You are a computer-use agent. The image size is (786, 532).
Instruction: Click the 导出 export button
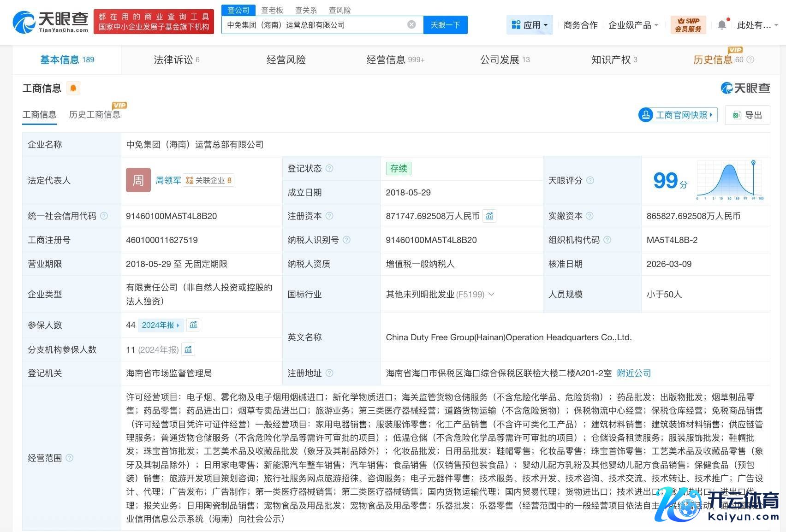coord(747,115)
